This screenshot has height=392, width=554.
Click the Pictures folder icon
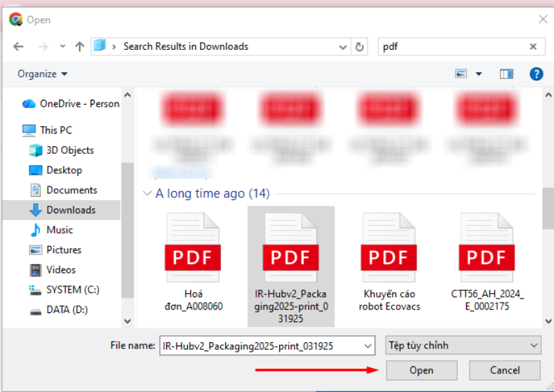tap(35, 250)
